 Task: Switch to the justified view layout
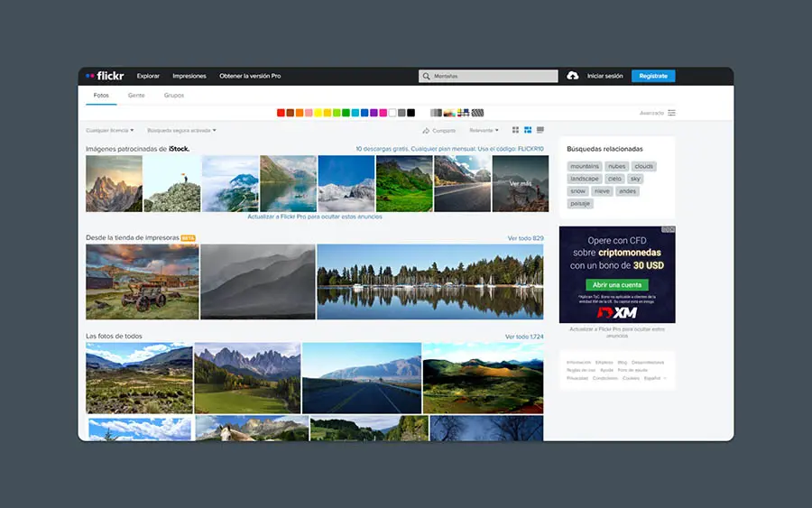tap(528, 131)
